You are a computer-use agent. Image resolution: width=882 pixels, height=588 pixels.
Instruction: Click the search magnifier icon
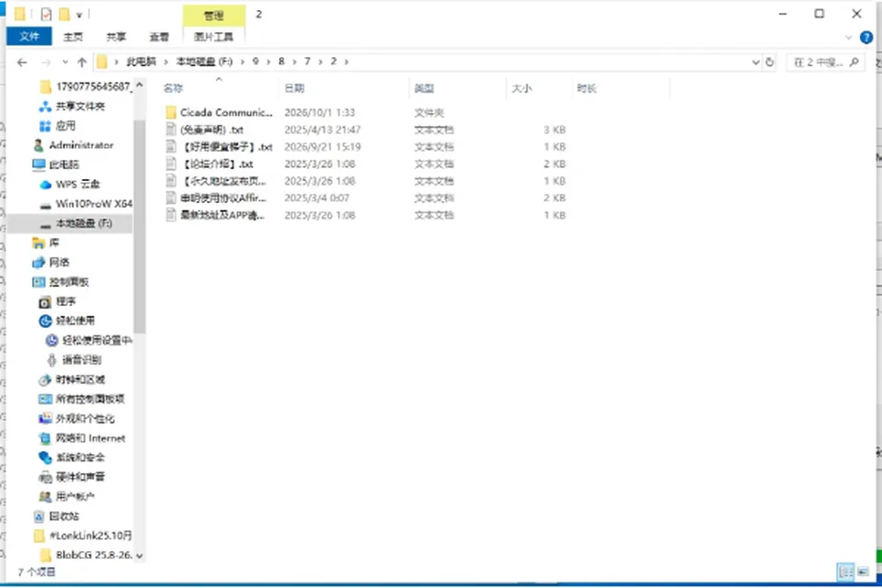tap(854, 62)
